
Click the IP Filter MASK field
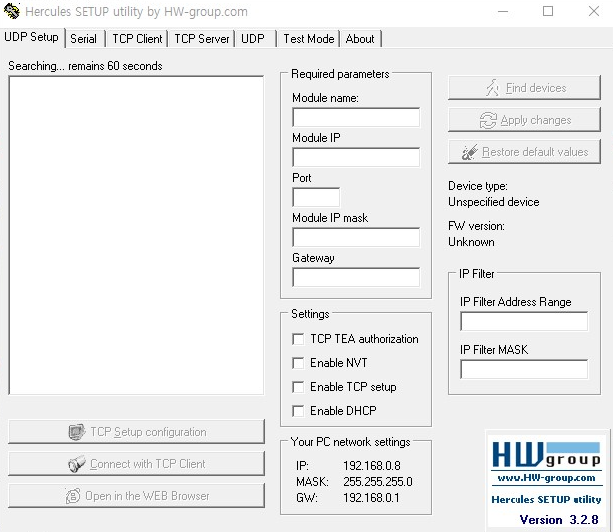pyautogui.click(x=524, y=369)
